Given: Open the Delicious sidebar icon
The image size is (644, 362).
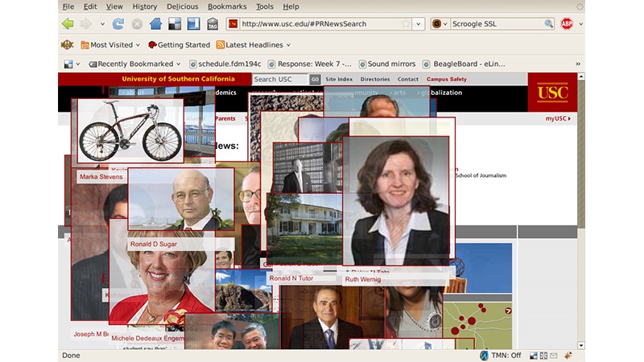Looking at the screenshot, I should click(193, 24).
